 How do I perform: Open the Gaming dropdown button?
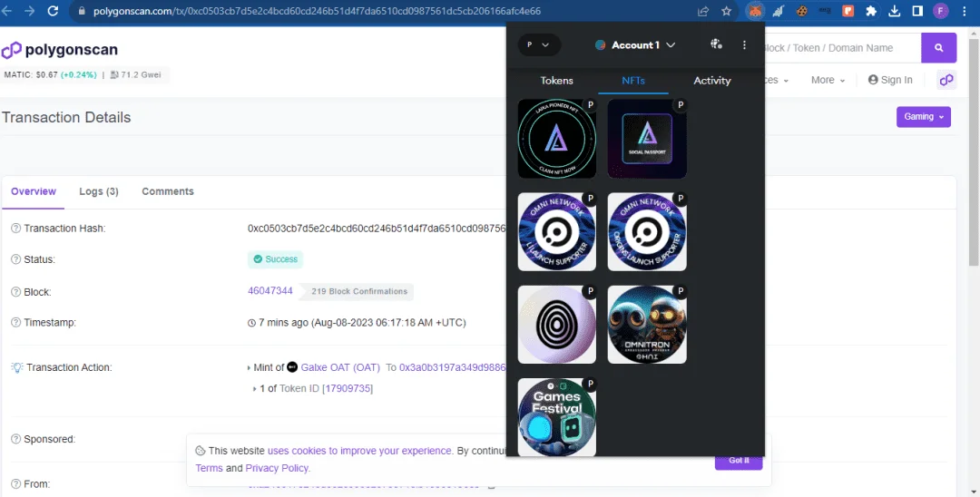(x=923, y=117)
